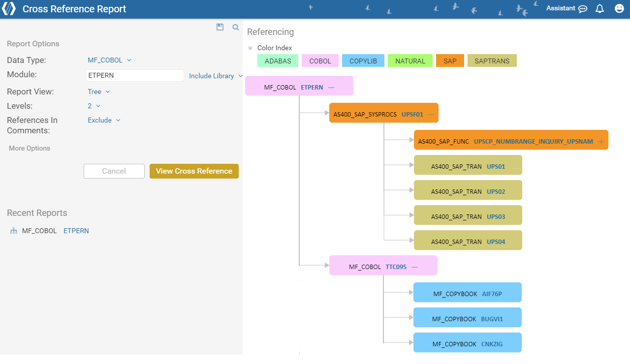The height and width of the screenshot is (364, 630).
Task: Click the app logo in header
Action: [x=9, y=9]
